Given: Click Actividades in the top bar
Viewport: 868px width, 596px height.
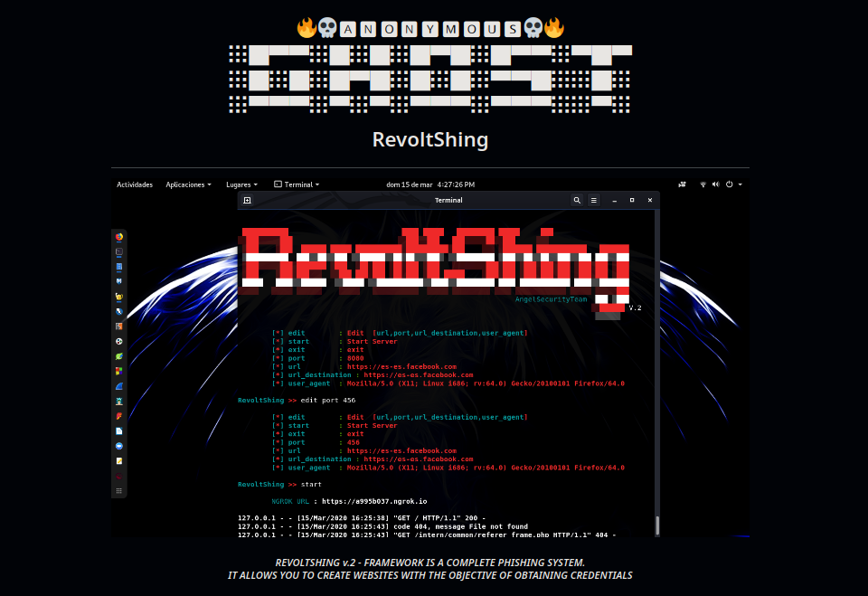Looking at the screenshot, I should [134, 184].
